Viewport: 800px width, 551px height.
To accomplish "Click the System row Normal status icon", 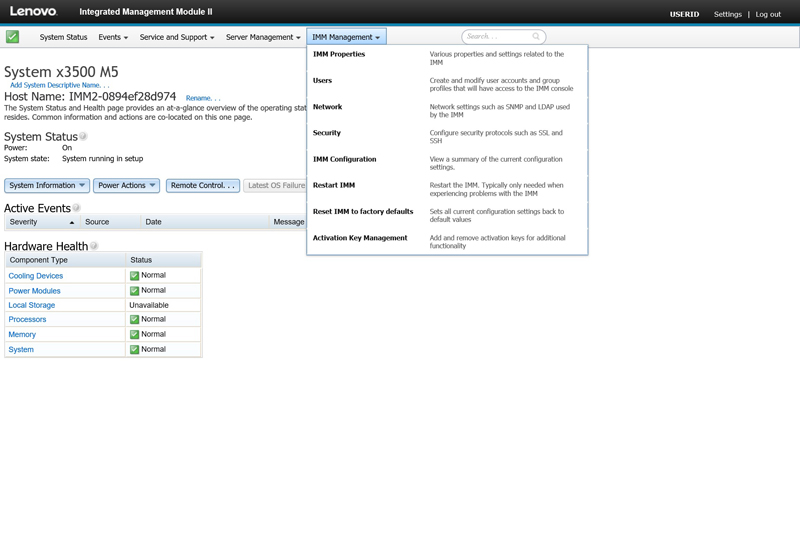I will 134,349.
